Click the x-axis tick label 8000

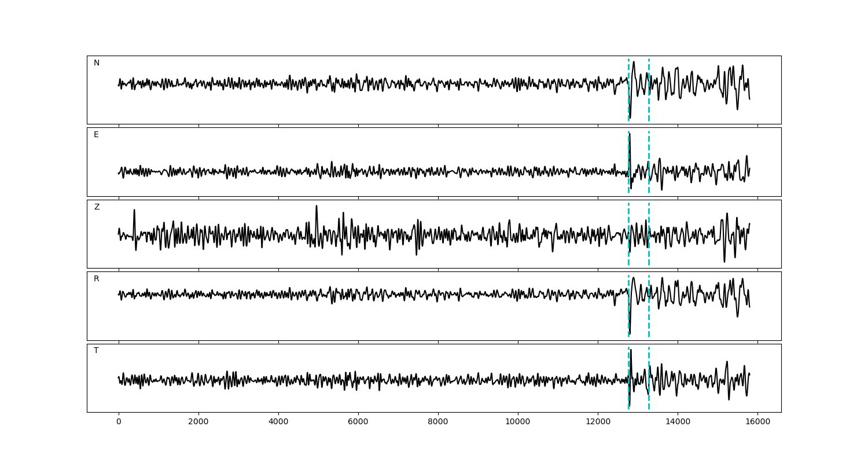pyautogui.click(x=438, y=422)
